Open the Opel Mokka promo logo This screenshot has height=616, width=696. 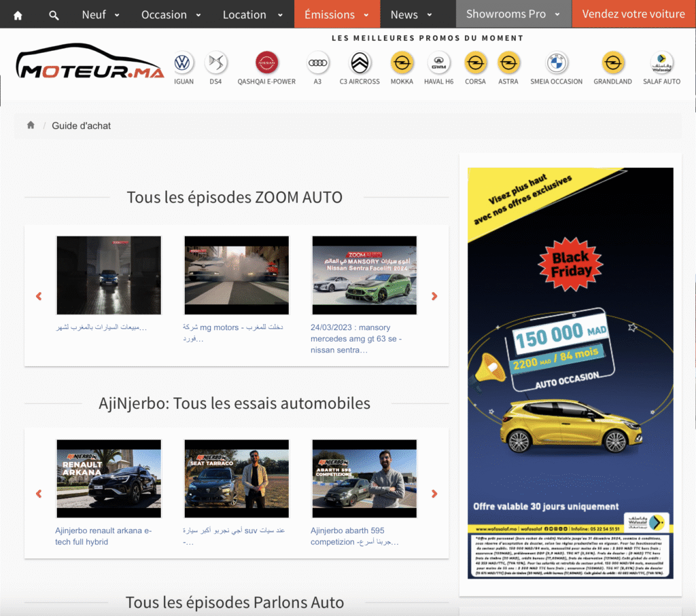click(x=402, y=62)
